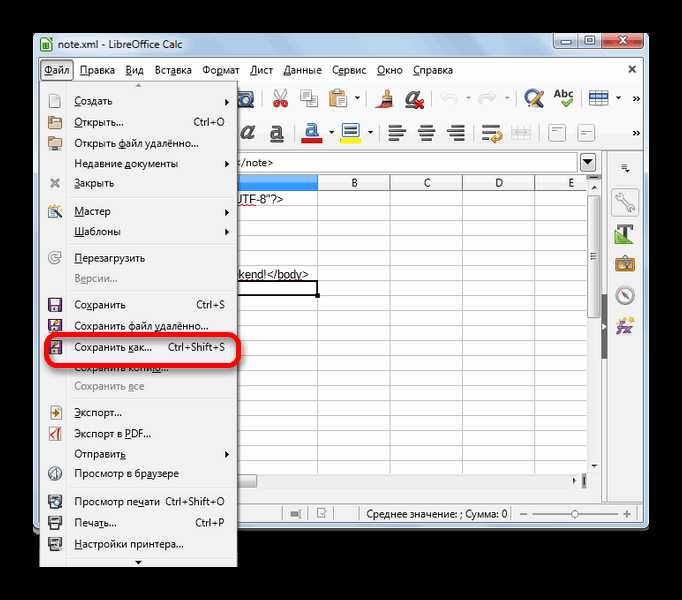
Task: Click the formula input field
Action: [x=407, y=163]
